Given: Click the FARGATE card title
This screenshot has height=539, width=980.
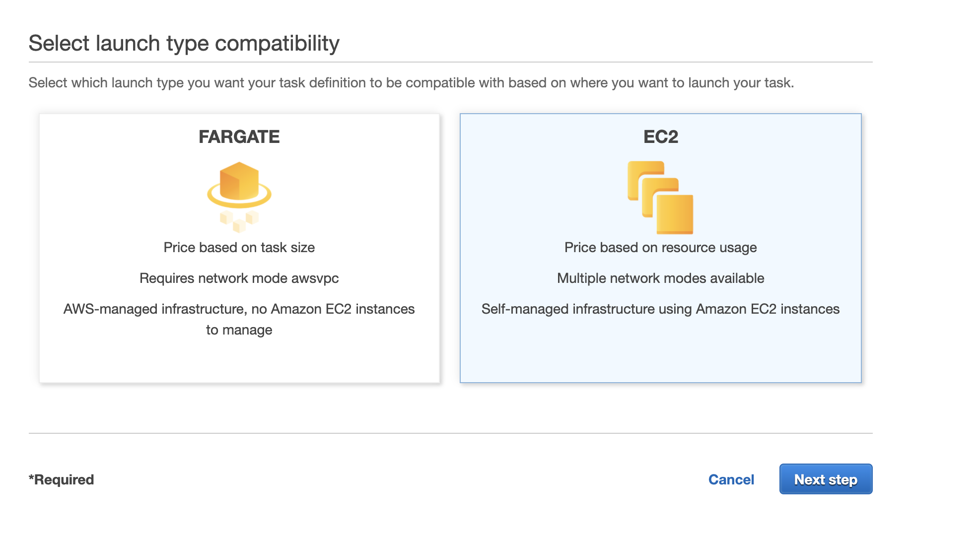Looking at the screenshot, I should pyautogui.click(x=239, y=136).
